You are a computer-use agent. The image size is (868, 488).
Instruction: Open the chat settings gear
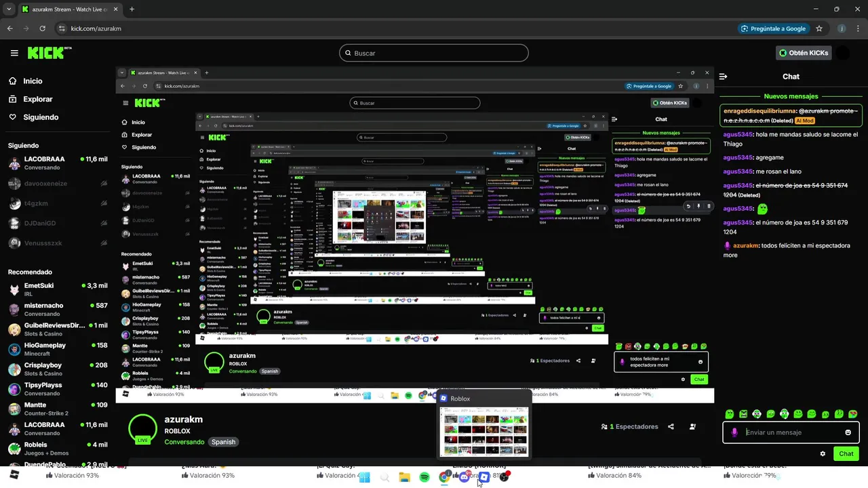coord(823,453)
